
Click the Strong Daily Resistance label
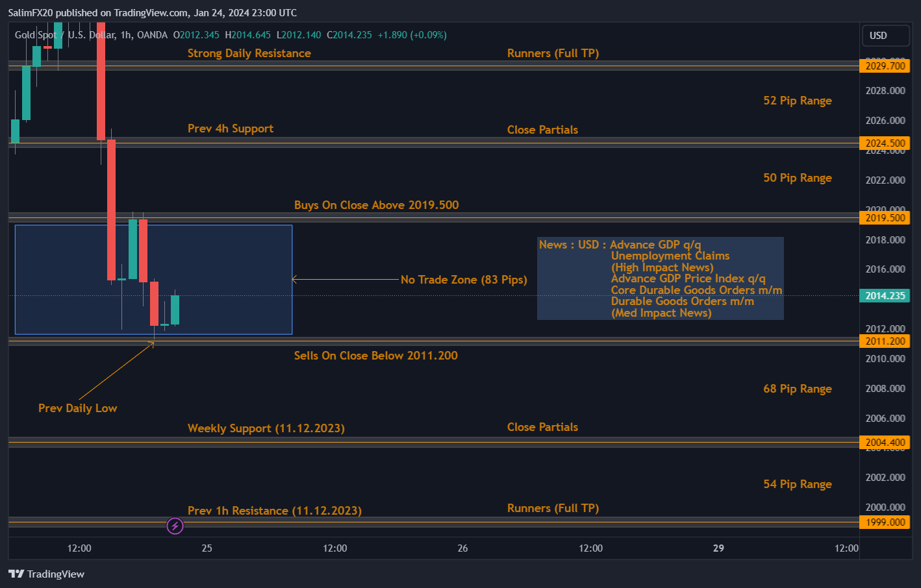click(249, 53)
